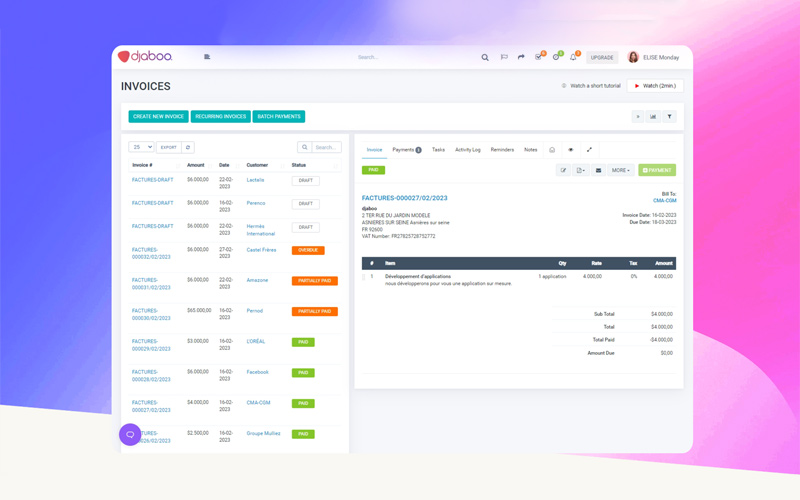The width and height of the screenshot is (800, 500).
Task: Open the PDF document dropdown button
Action: [581, 170]
